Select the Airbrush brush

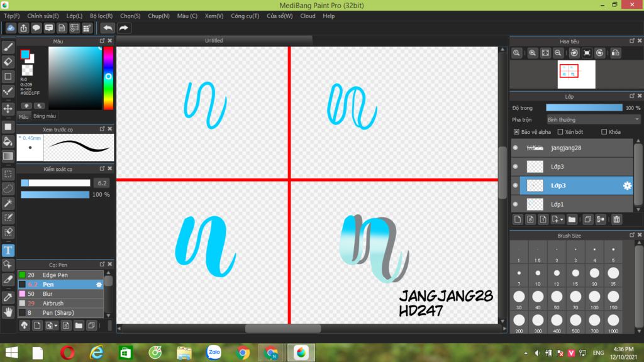[60, 304]
